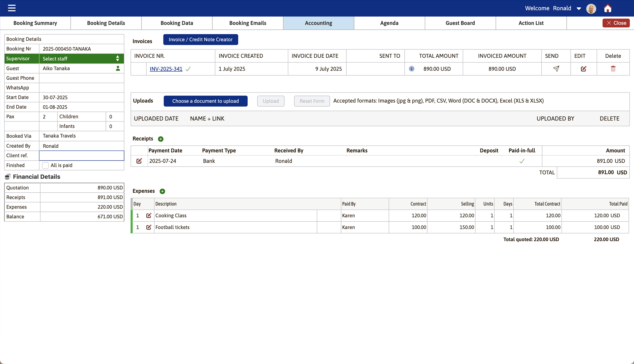Open the Booking Emails tab

point(248,23)
